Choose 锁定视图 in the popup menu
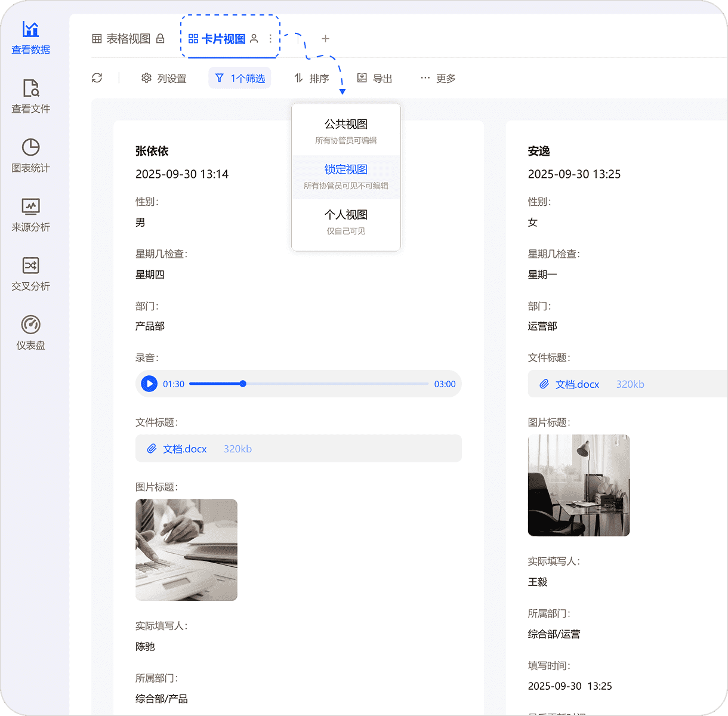 pos(346,177)
